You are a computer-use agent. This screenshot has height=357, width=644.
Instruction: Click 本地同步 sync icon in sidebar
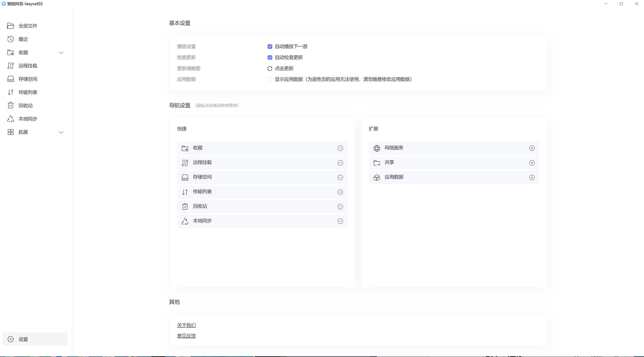click(x=10, y=119)
